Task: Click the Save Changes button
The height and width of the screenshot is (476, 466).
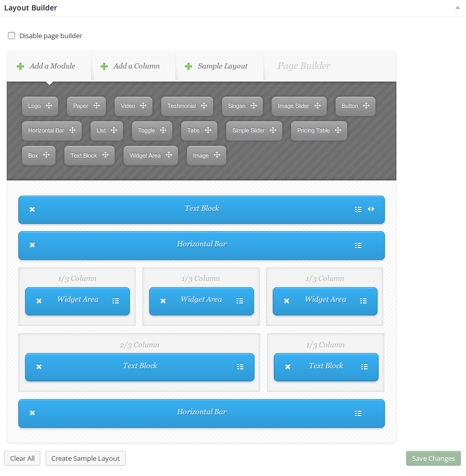Action: (433, 458)
